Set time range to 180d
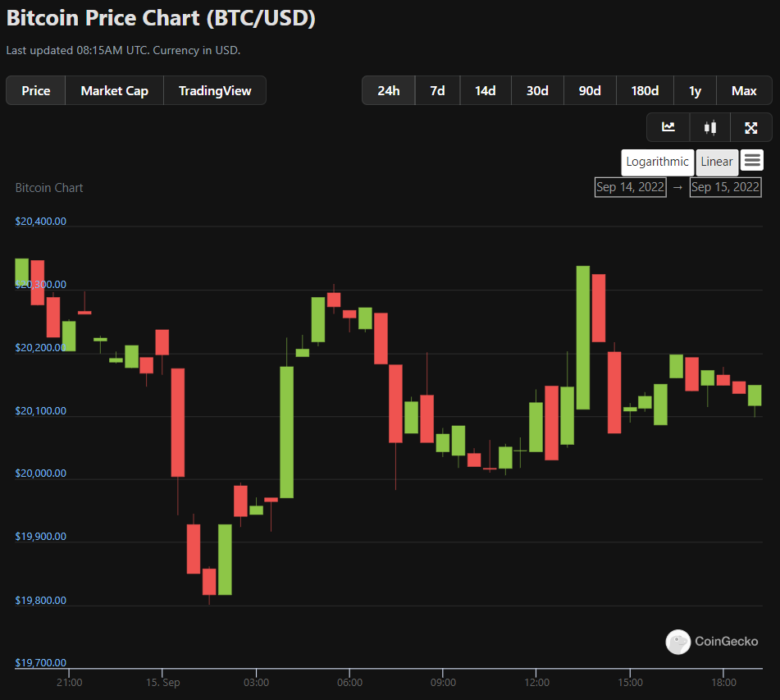 tap(645, 90)
